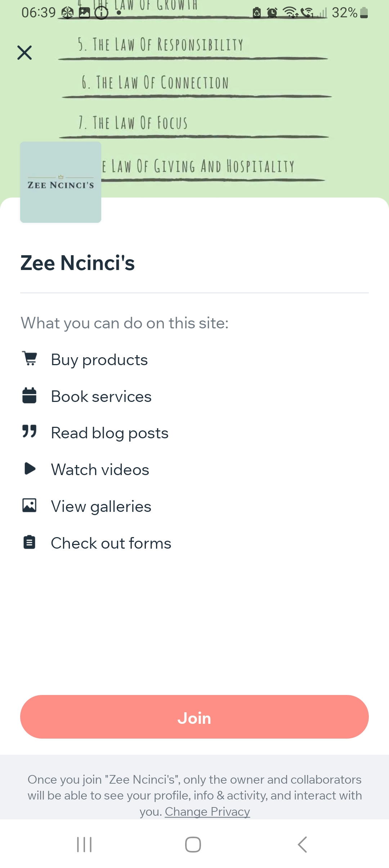Close the site preview with the X icon

pyautogui.click(x=24, y=53)
